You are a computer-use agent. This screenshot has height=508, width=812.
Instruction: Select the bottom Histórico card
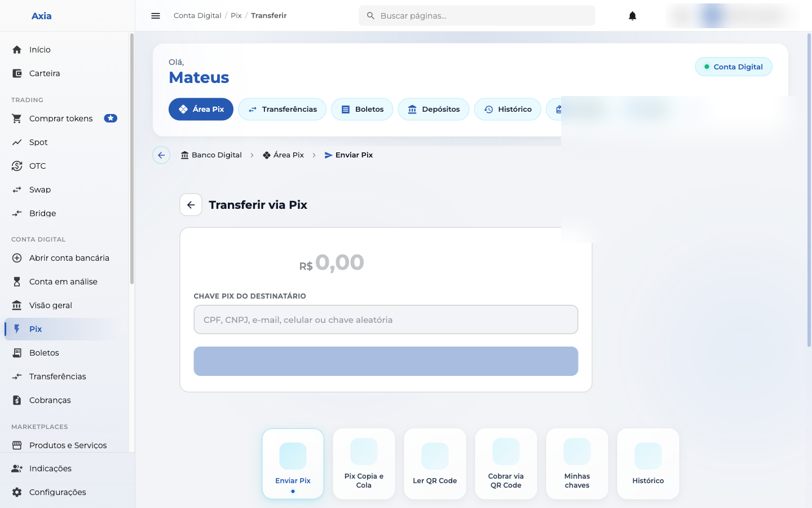tap(648, 464)
